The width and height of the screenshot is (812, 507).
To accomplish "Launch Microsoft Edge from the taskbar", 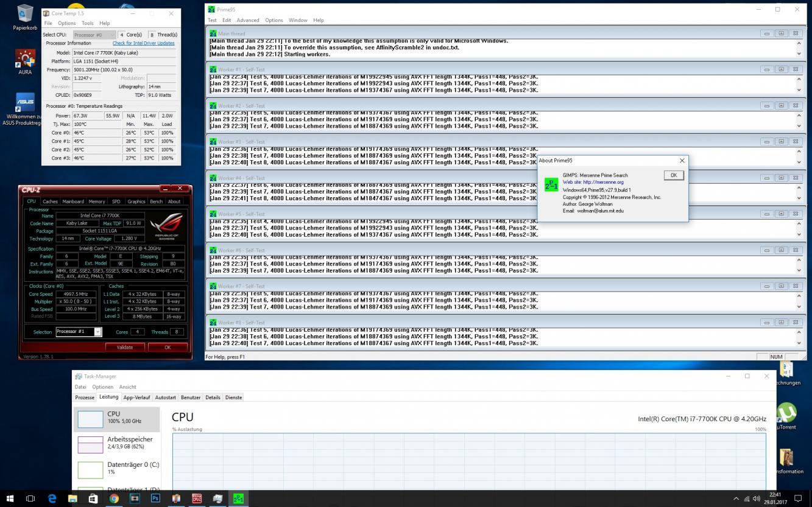I will tap(51, 498).
